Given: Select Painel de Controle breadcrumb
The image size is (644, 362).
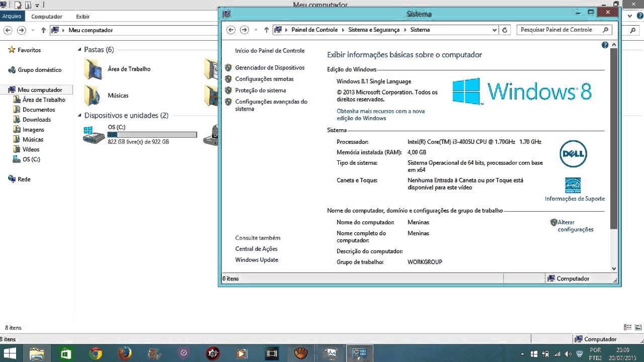Looking at the screenshot, I should click(x=314, y=30).
